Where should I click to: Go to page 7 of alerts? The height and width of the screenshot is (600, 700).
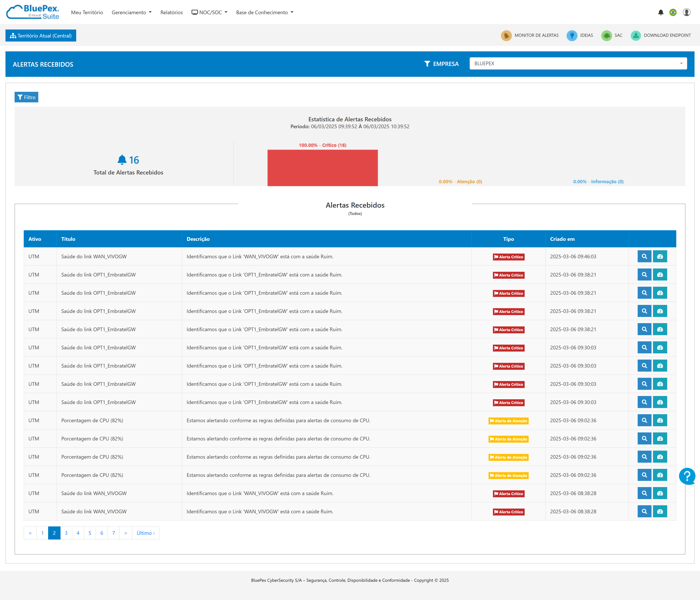[114, 533]
